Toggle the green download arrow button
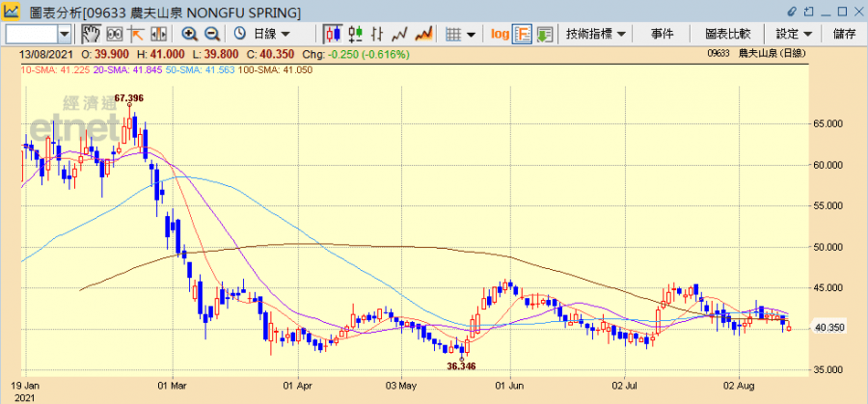The height and width of the screenshot is (404, 868). click(x=545, y=34)
